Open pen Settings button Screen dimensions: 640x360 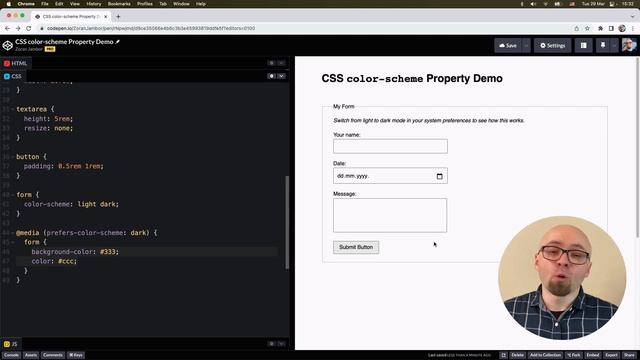coord(553,45)
